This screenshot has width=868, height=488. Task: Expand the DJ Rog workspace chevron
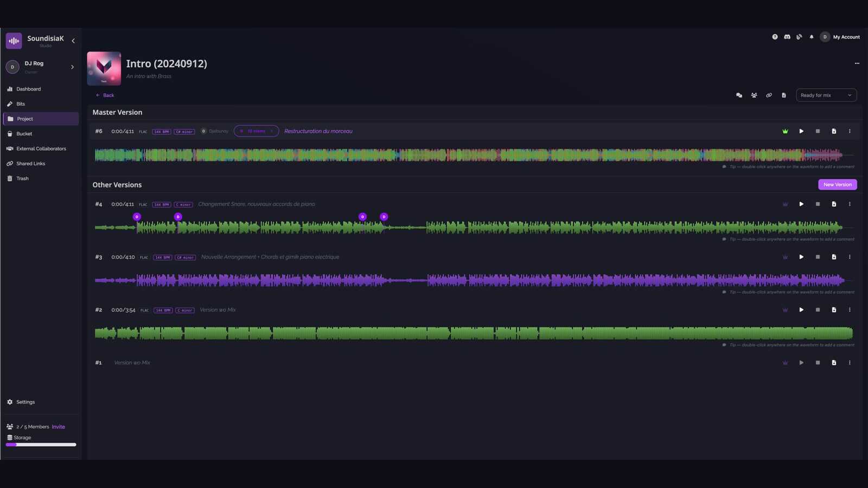point(72,67)
